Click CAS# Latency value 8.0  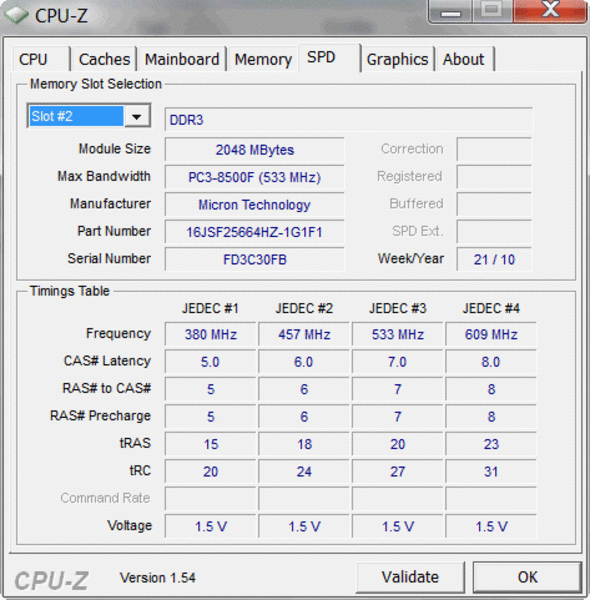pos(491,362)
